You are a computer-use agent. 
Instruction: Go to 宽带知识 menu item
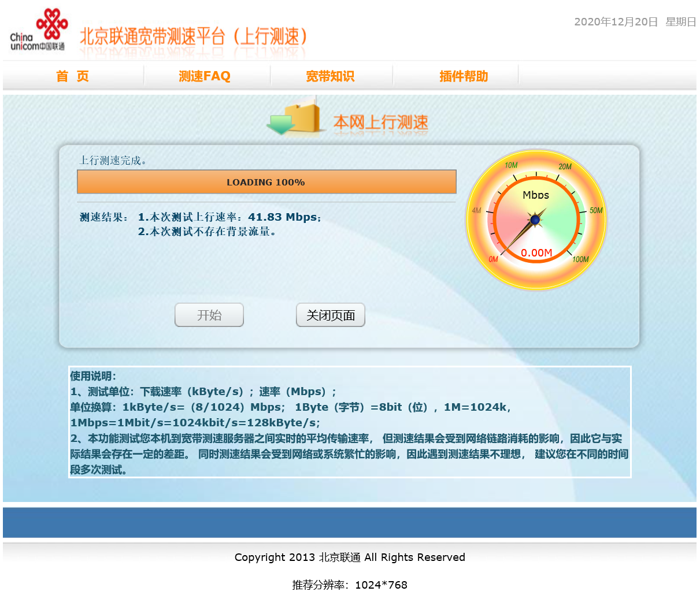330,76
